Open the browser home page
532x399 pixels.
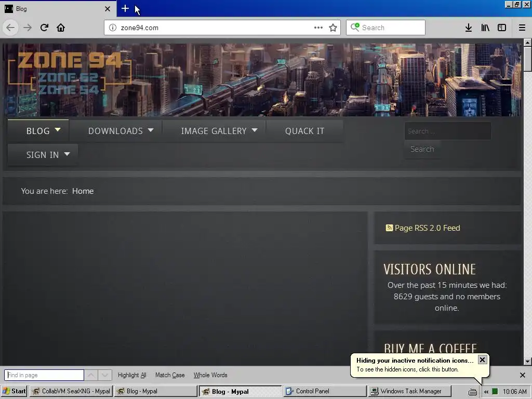coord(61,28)
